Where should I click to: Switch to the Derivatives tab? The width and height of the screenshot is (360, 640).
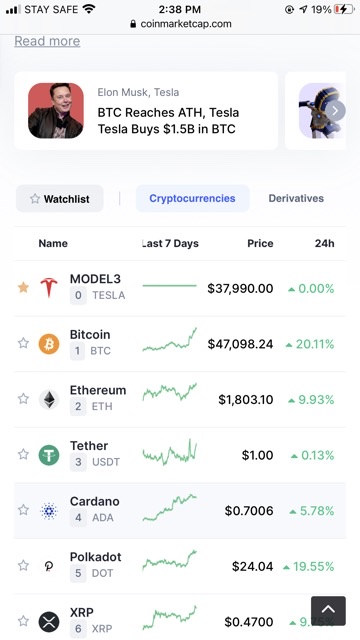point(296,198)
